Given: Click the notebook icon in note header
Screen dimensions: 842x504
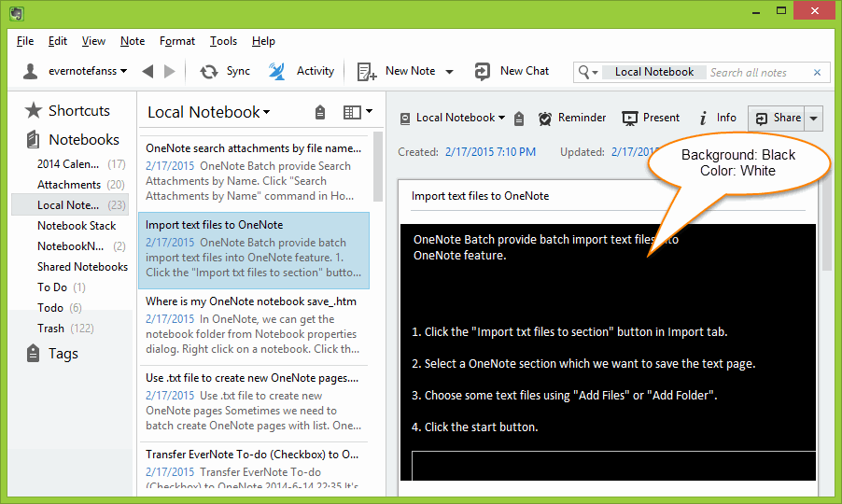Looking at the screenshot, I should [x=405, y=119].
